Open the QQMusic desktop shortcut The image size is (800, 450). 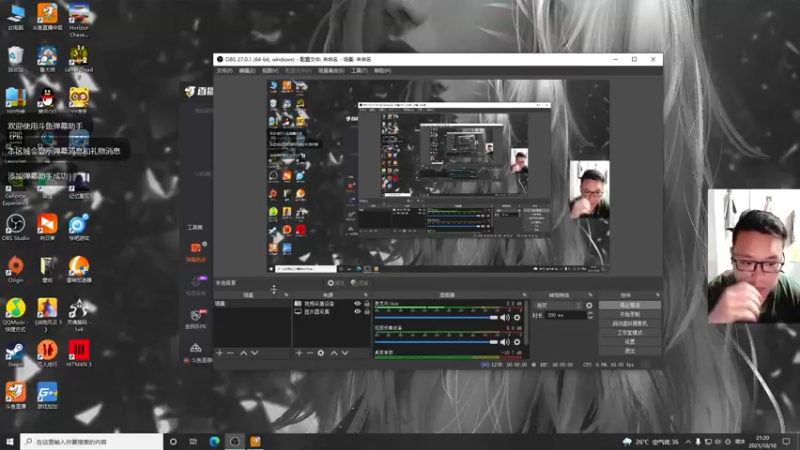(15, 315)
